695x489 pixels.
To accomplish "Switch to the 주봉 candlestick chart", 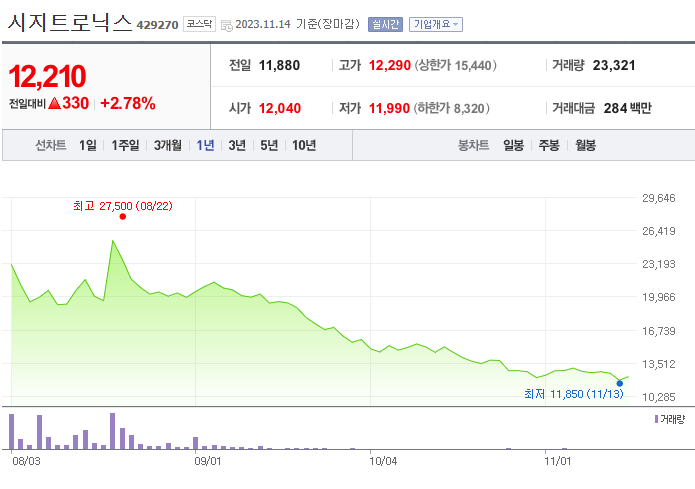I will coord(549,145).
